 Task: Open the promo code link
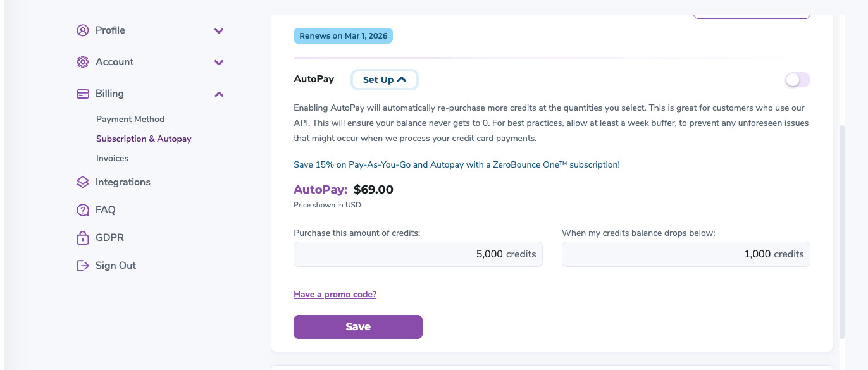(x=335, y=294)
